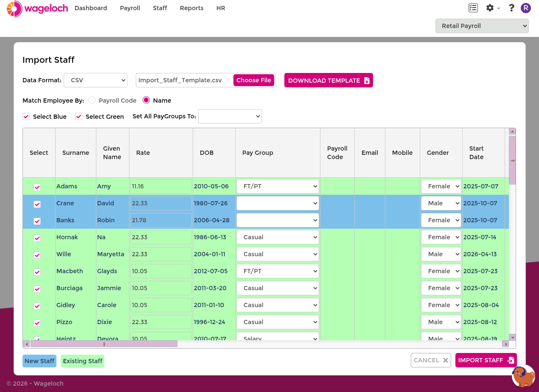Open the checklist tasks icon
The width and height of the screenshot is (539, 392).
[473, 8]
